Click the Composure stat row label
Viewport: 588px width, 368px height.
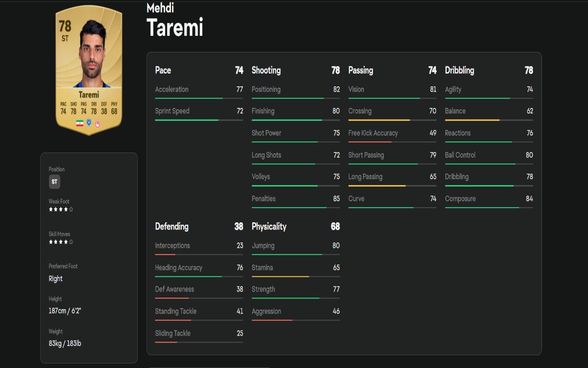460,199
